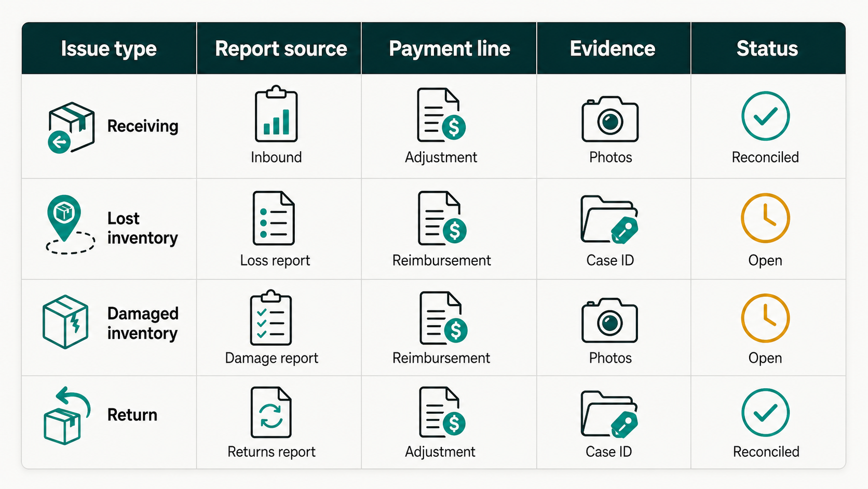
Task: Click the Damage report checklist icon
Action: tap(271, 318)
